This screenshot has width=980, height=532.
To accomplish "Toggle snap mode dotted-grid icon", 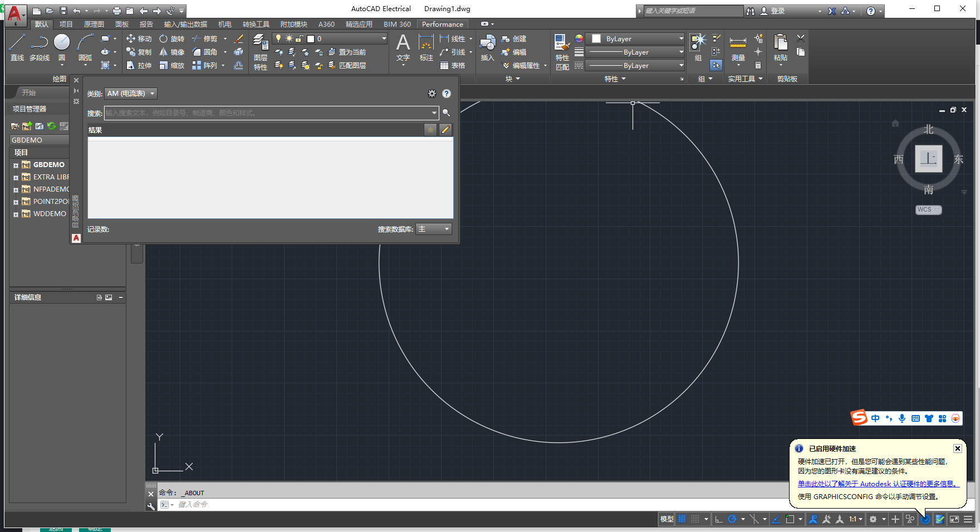I will coord(695,519).
